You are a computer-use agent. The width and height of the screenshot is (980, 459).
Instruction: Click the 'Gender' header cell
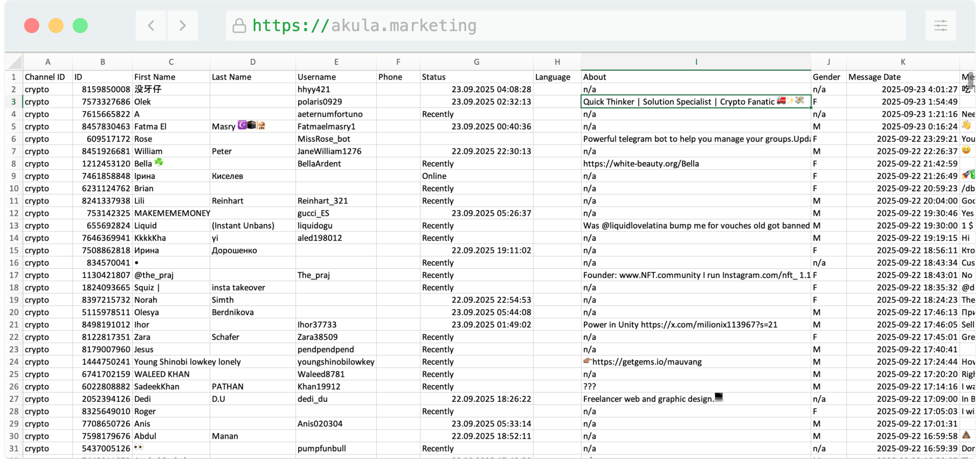tap(828, 77)
